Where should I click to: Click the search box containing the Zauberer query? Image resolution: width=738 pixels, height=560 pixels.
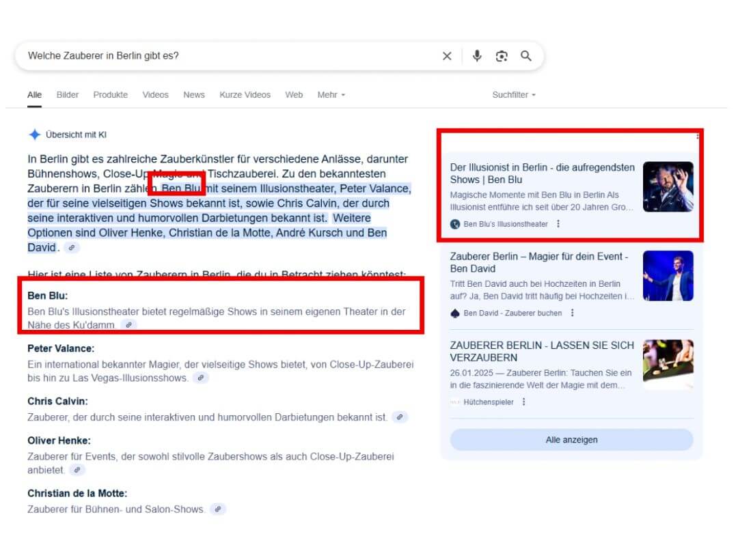point(279,56)
